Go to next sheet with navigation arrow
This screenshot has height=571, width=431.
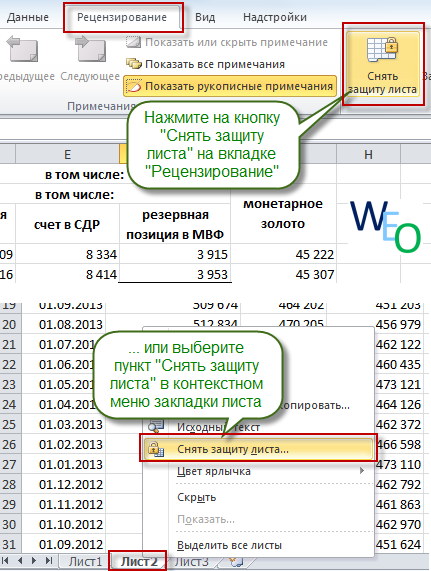tap(34, 561)
